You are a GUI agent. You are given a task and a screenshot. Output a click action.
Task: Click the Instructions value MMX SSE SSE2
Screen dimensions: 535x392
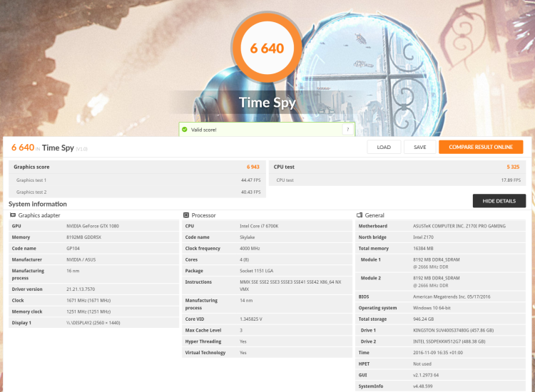pos(290,286)
